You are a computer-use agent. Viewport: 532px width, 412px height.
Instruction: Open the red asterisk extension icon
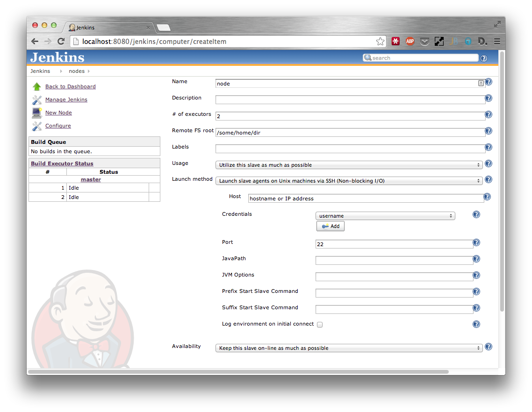pyautogui.click(x=395, y=42)
